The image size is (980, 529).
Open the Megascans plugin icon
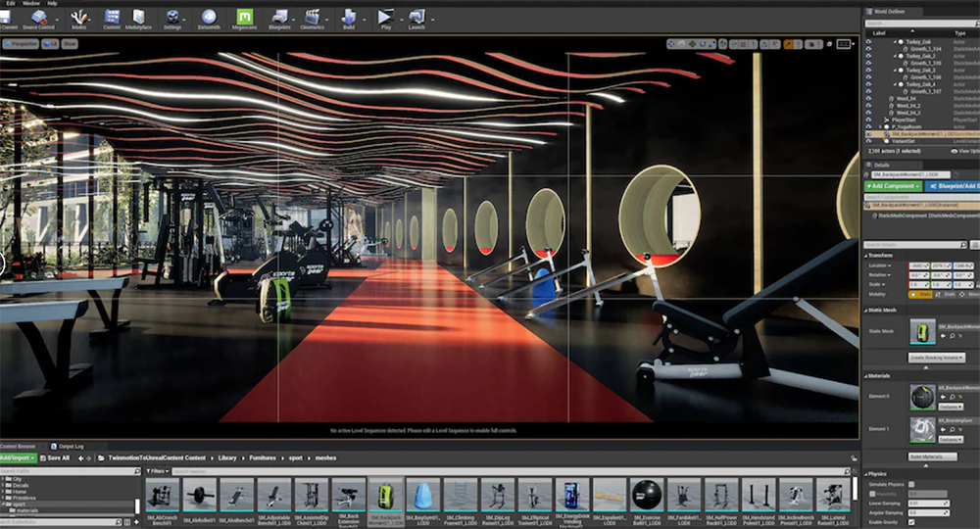(244, 19)
